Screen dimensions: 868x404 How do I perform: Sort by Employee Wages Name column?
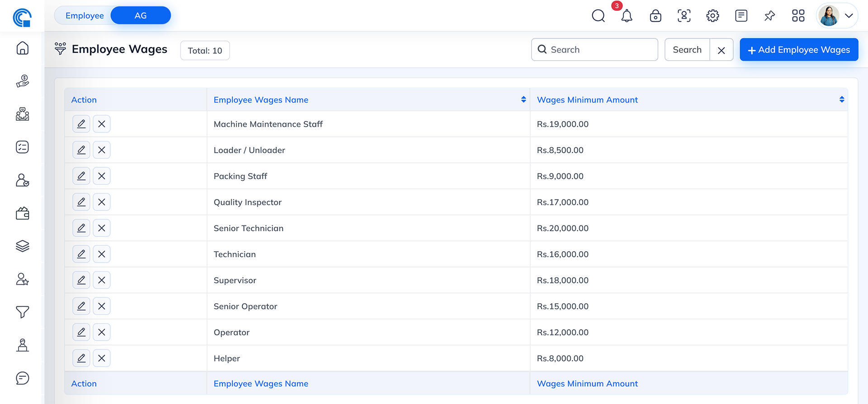pyautogui.click(x=523, y=99)
